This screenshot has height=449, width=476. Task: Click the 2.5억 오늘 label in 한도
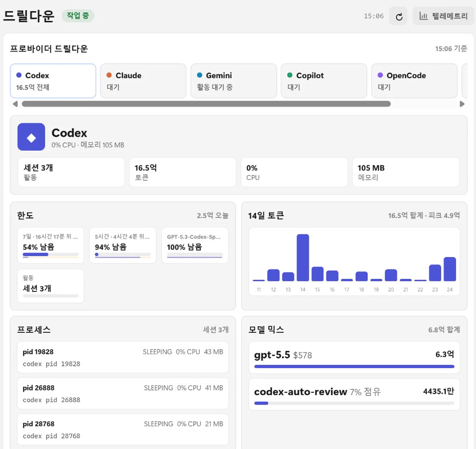(213, 215)
